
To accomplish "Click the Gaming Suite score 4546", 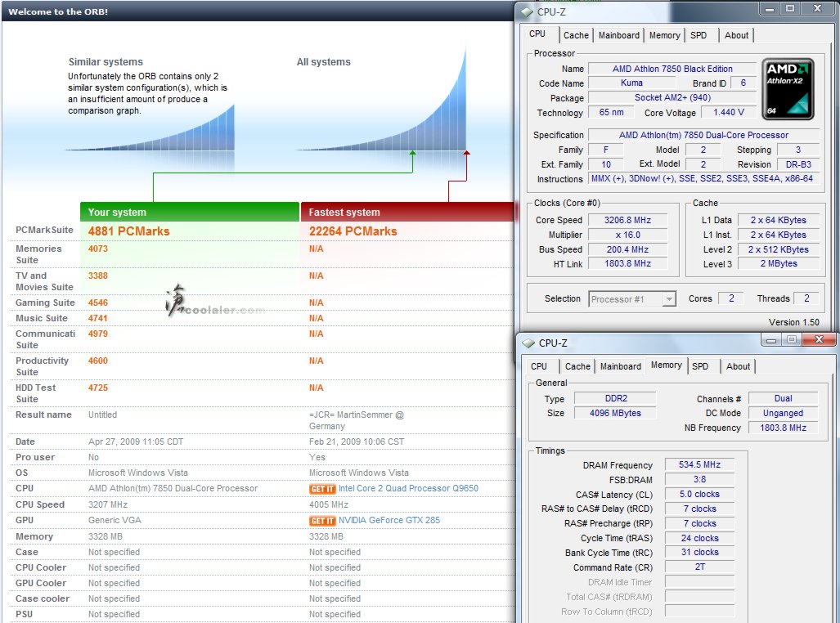I will point(98,303).
